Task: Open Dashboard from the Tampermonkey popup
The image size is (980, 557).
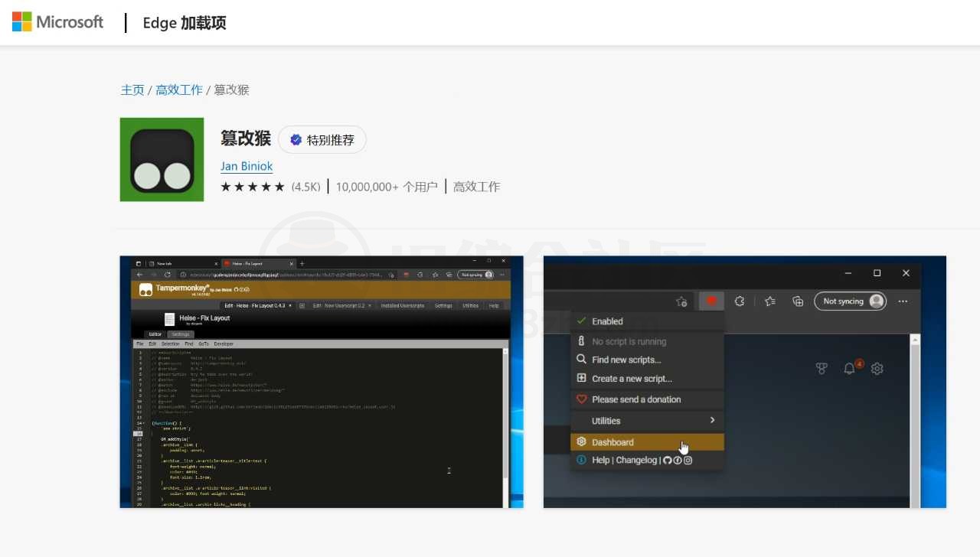Action: pos(647,442)
